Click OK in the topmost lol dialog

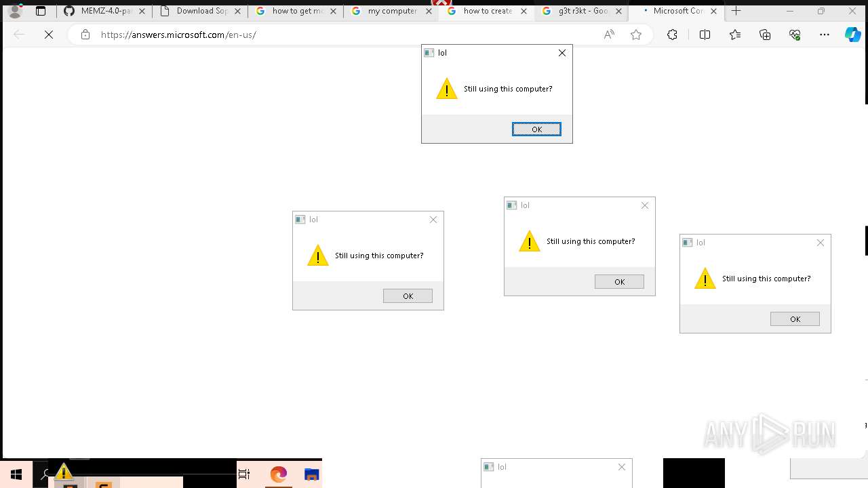point(536,129)
